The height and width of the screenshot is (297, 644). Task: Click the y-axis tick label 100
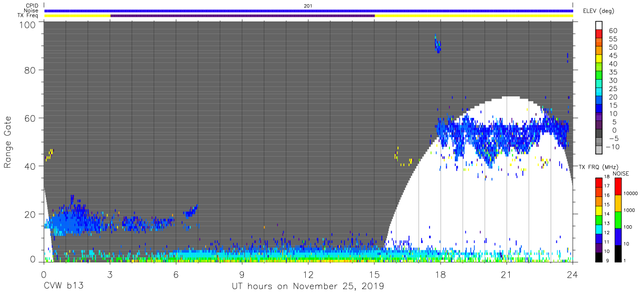[28, 25]
